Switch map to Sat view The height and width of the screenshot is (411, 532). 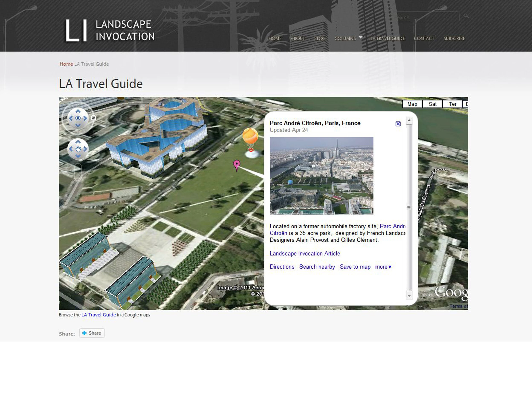(432, 104)
